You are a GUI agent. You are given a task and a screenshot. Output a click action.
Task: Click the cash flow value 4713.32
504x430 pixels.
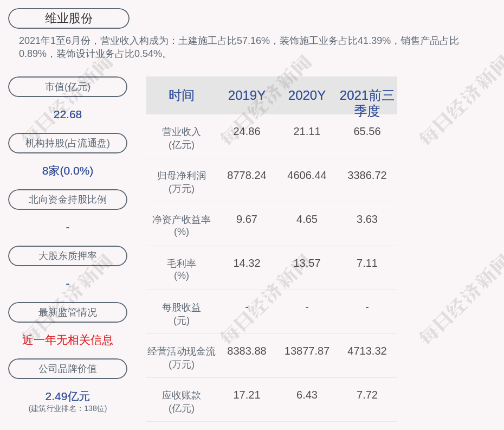coord(367,351)
